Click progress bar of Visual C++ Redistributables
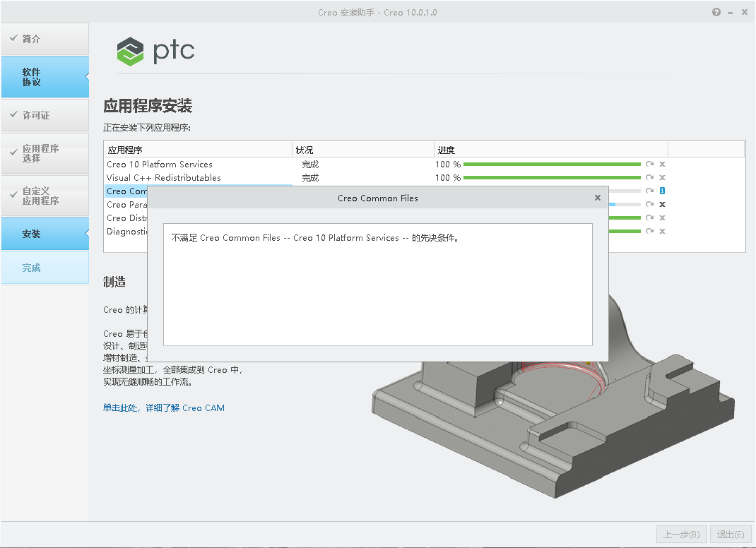 tap(552, 178)
